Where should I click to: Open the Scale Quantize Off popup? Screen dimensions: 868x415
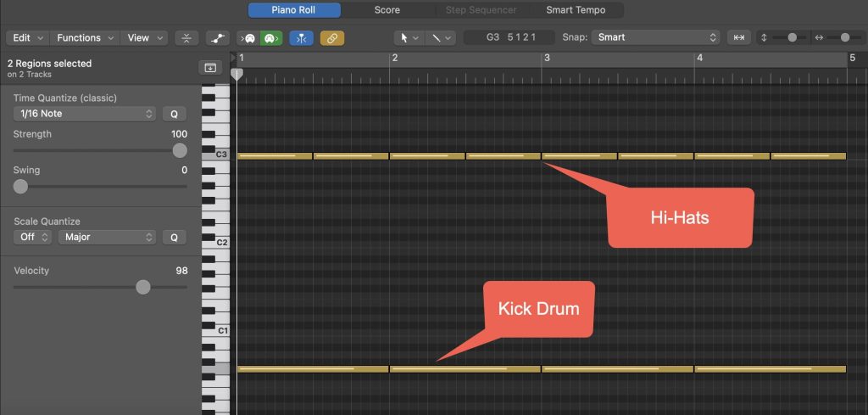coord(33,237)
